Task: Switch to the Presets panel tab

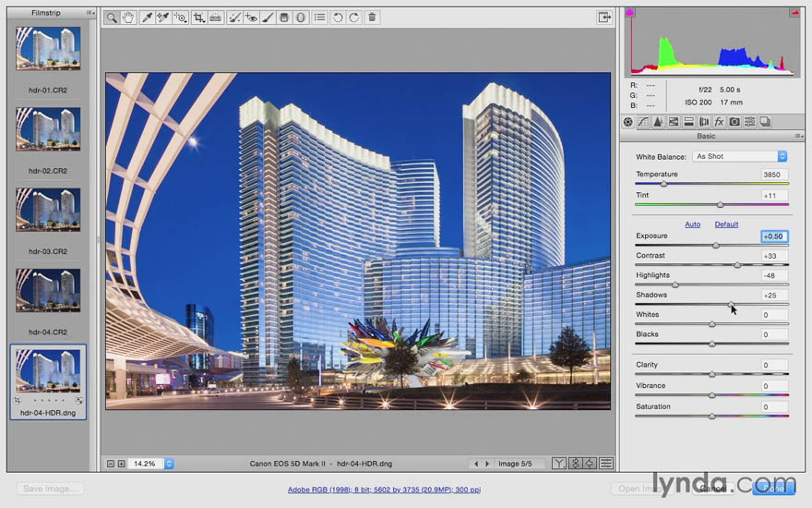Action: pyautogui.click(x=749, y=122)
